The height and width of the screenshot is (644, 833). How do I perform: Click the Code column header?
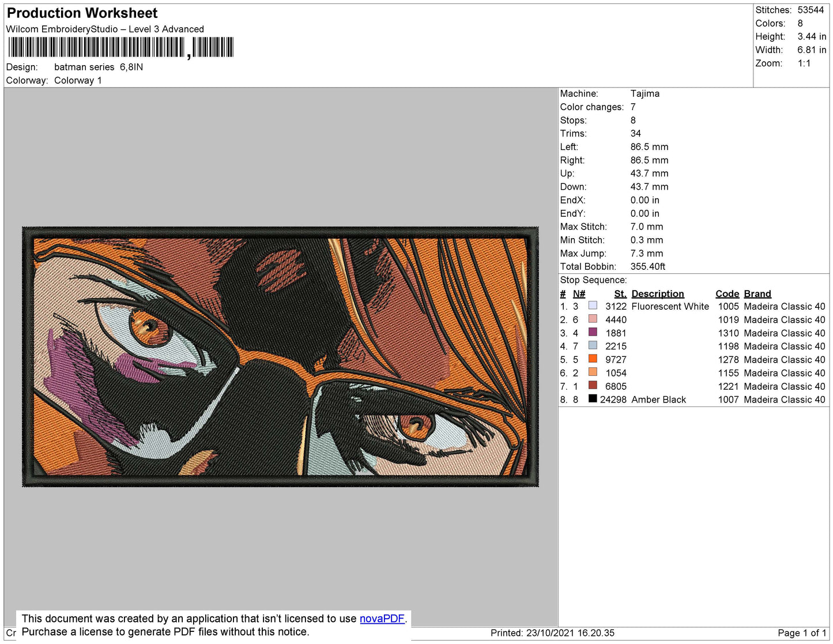point(727,293)
